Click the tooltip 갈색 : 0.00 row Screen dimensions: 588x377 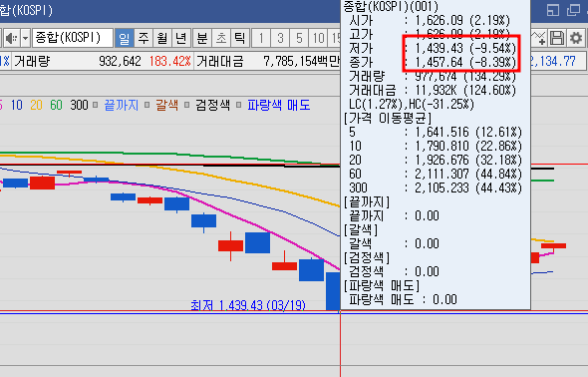pyautogui.click(x=394, y=243)
